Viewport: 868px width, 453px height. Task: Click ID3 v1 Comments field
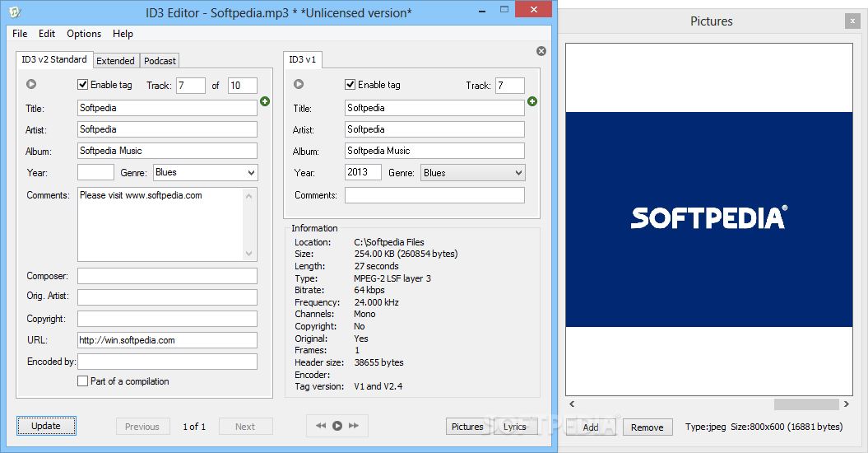coord(434,195)
